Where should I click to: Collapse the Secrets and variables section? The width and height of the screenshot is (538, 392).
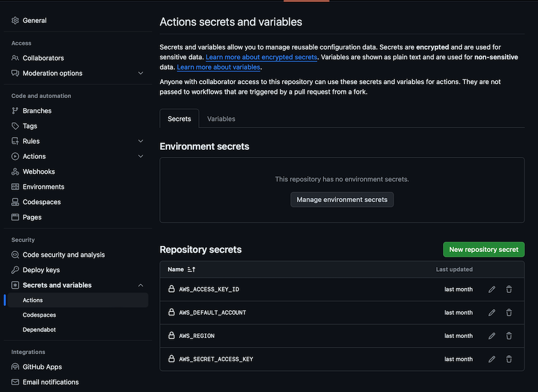tap(141, 284)
